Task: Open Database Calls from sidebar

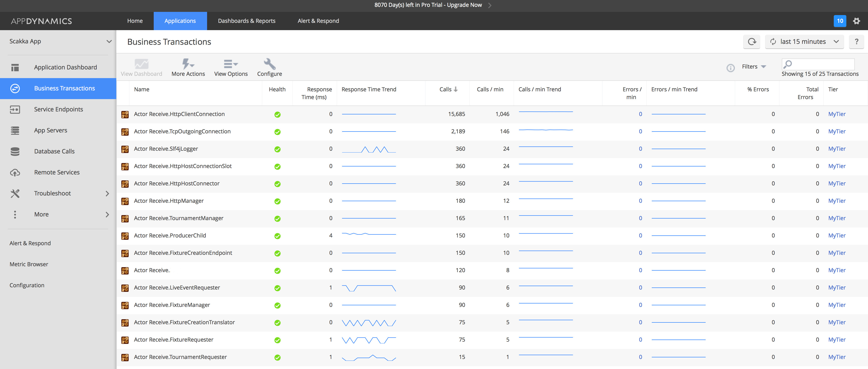Action: tap(54, 151)
